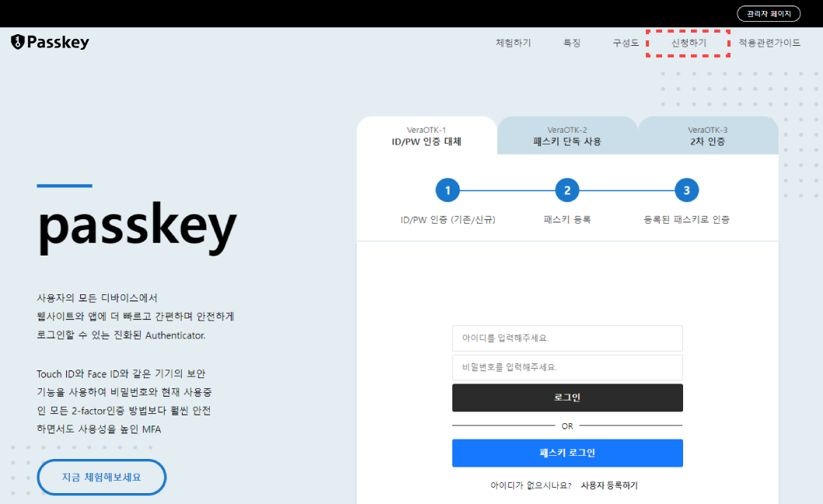Click the large 'passkey' heading text
823x504 pixels.
tap(138, 227)
